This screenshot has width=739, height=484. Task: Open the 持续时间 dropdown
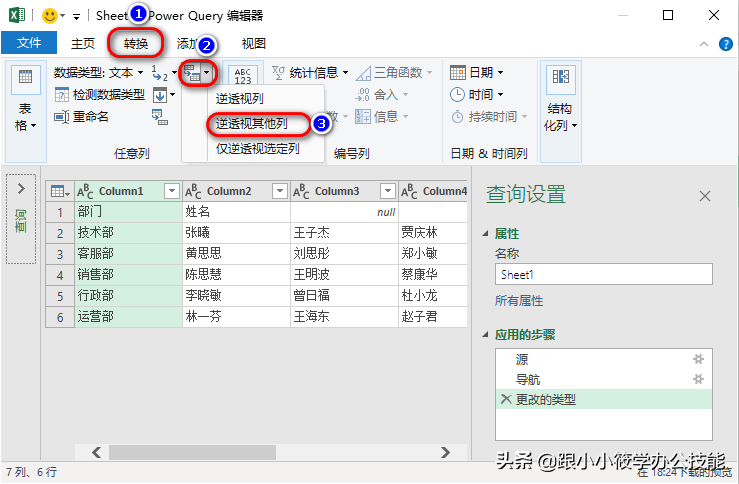488,116
